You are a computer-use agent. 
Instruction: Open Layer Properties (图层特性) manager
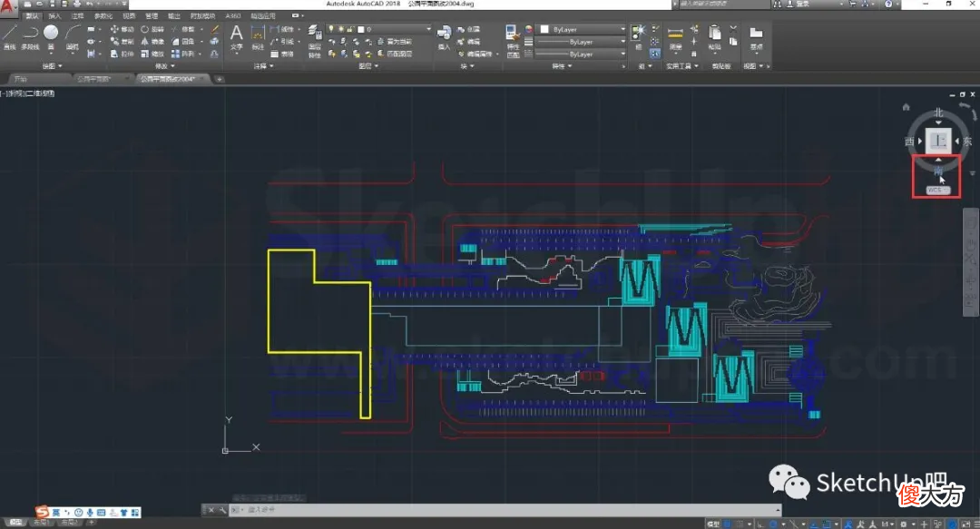point(314,41)
